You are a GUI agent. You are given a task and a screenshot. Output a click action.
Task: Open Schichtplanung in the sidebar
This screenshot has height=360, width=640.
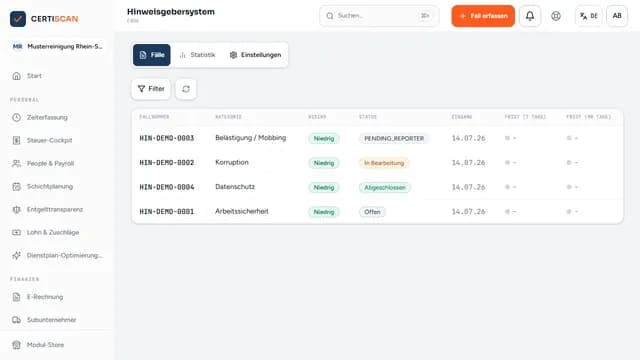57,187
